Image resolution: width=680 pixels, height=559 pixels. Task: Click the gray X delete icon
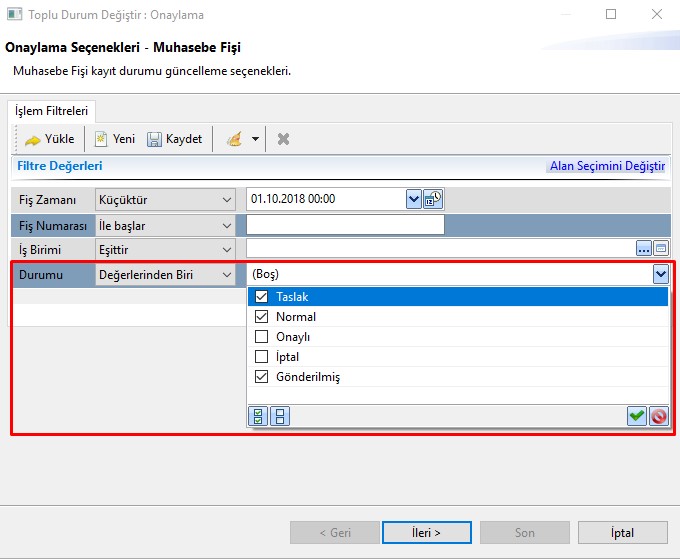coord(283,139)
